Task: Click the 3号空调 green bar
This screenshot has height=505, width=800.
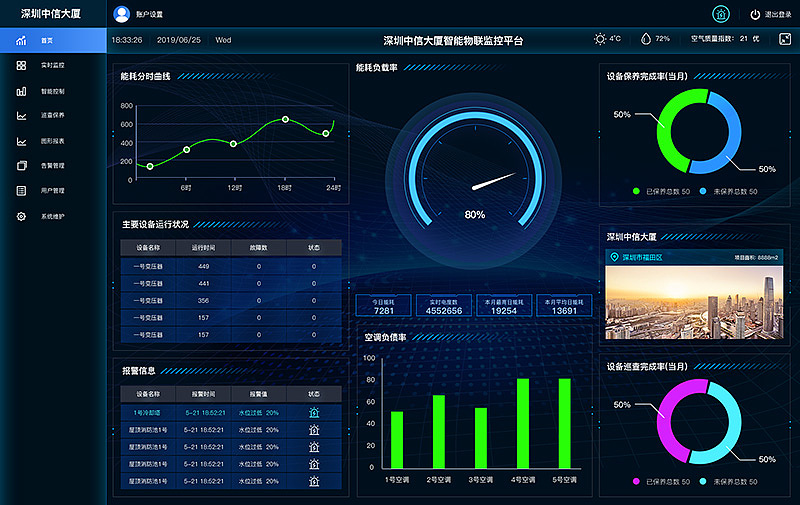Action: (481, 438)
